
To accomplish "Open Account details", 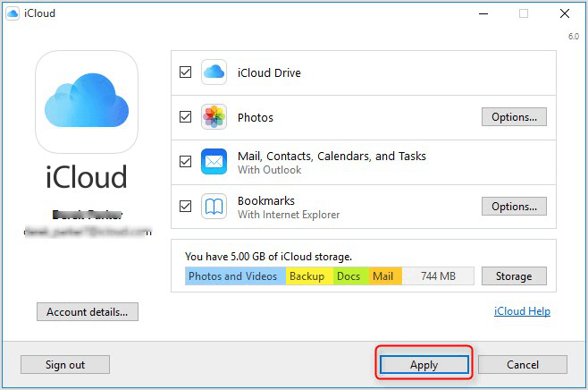I will [x=87, y=311].
